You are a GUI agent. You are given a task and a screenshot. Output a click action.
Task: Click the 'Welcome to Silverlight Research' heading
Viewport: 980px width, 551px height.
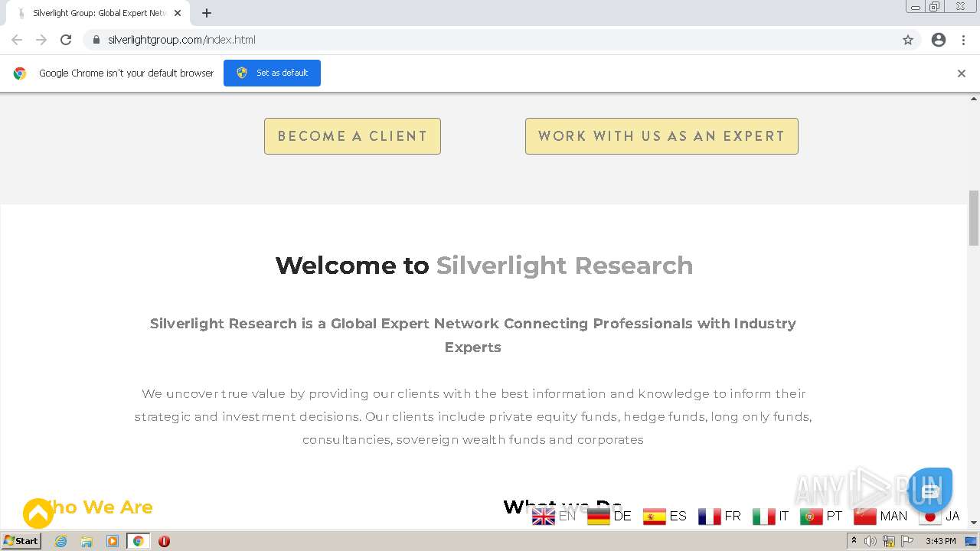tap(484, 266)
